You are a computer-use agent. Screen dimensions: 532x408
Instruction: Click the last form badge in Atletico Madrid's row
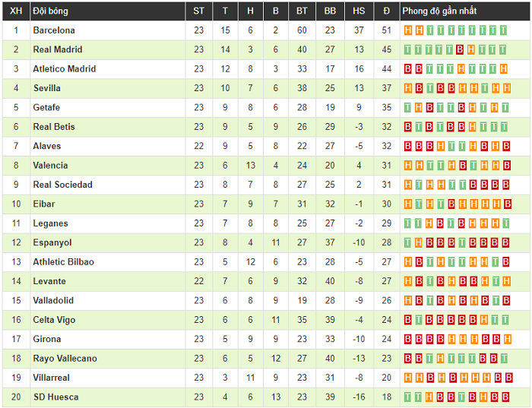tap(503, 69)
